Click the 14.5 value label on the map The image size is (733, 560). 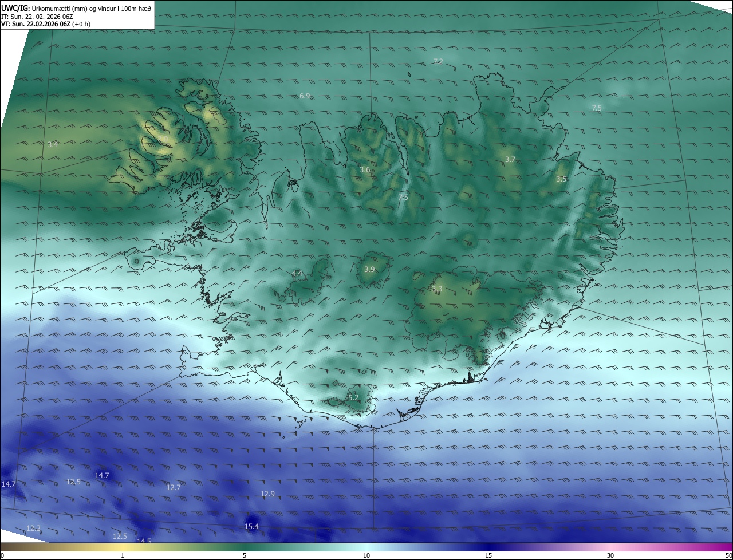pos(144,541)
